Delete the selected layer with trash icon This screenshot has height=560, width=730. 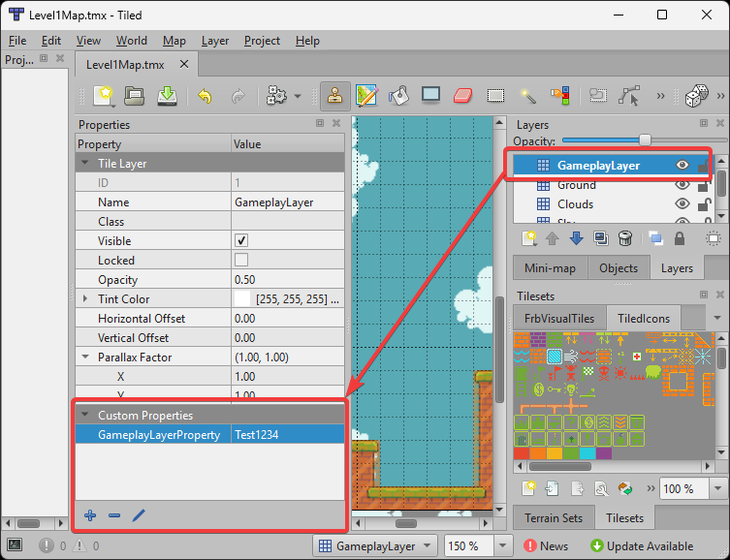point(625,238)
